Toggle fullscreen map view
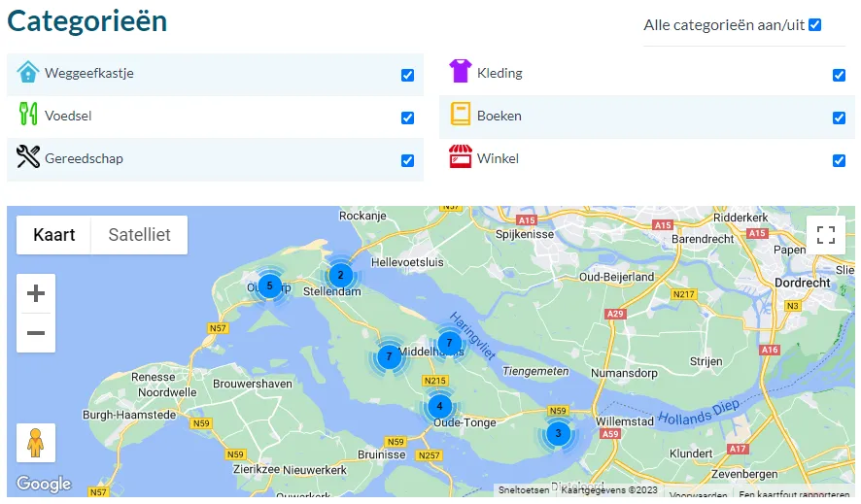861x504 pixels. pos(826,235)
